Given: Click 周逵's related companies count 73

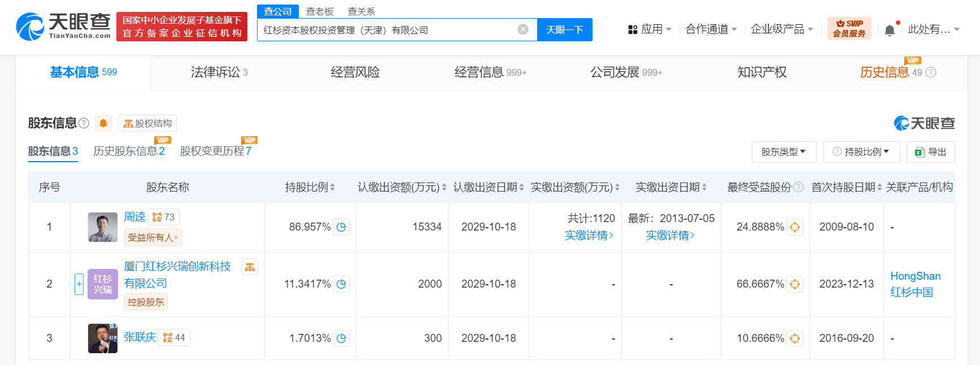Looking at the screenshot, I should coord(164,217).
